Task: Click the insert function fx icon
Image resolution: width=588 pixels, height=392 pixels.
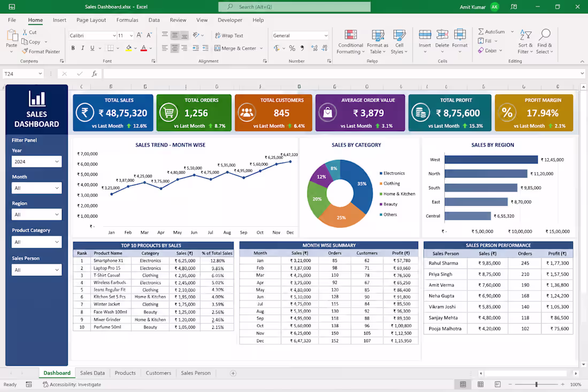Action: coord(95,74)
